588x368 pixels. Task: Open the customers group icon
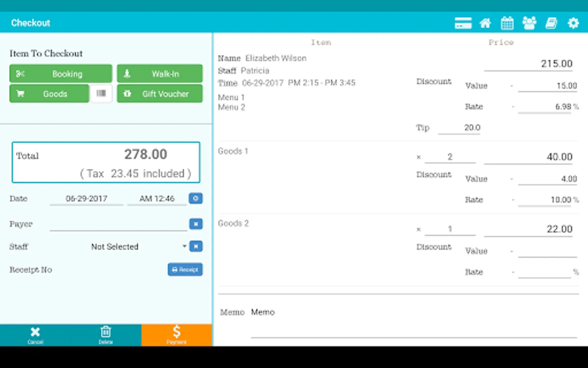click(x=529, y=23)
